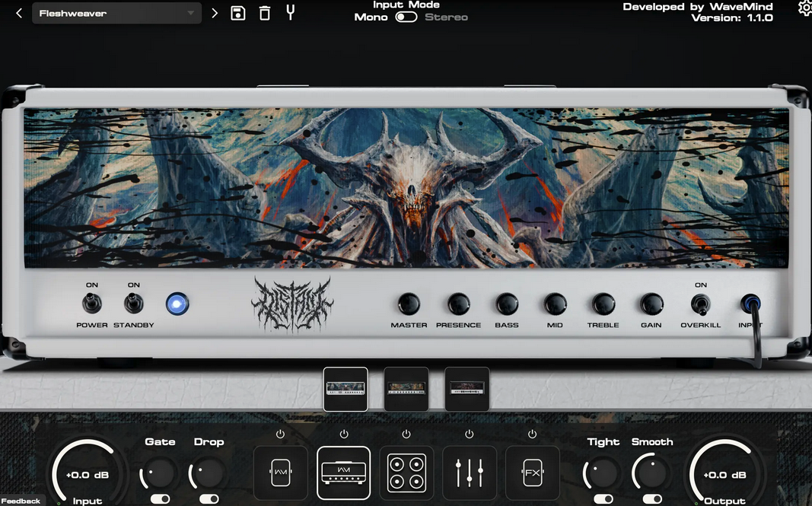Flip the OVERKILL switch on the amp

click(x=700, y=305)
